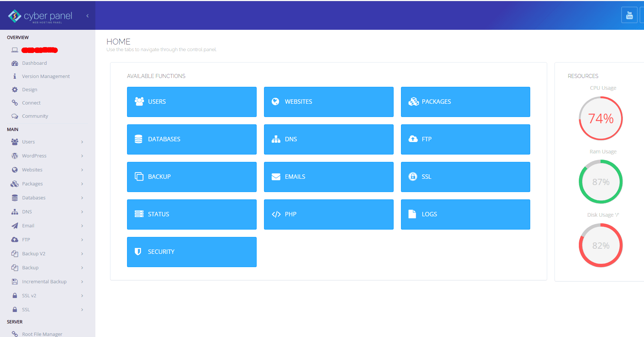Open the PHP function tile

328,214
